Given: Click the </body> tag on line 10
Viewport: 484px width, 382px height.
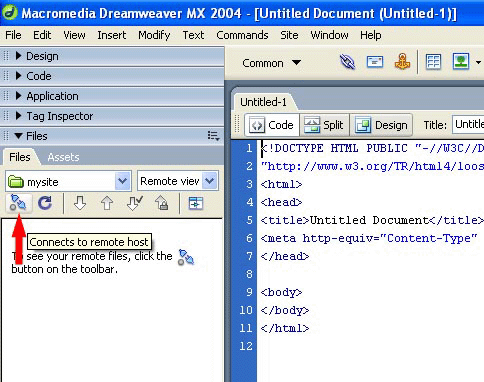Looking at the screenshot, I should [285, 310].
